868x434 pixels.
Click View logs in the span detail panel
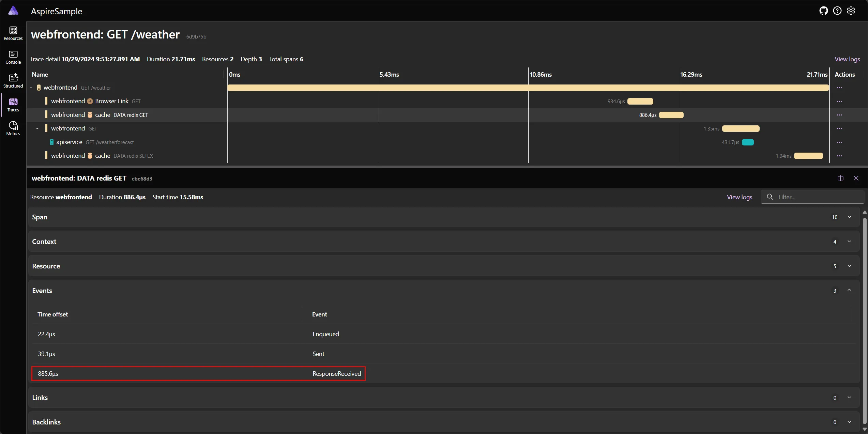(x=739, y=197)
